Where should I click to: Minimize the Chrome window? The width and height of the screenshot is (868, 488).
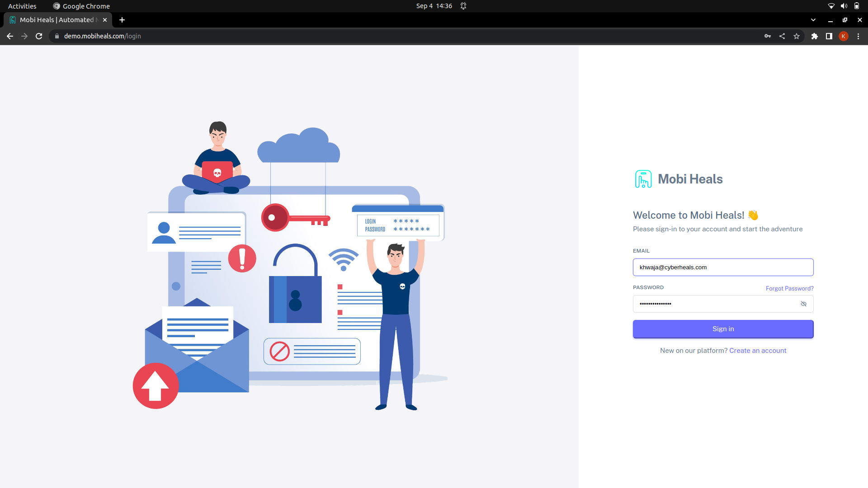[x=830, y=20]
